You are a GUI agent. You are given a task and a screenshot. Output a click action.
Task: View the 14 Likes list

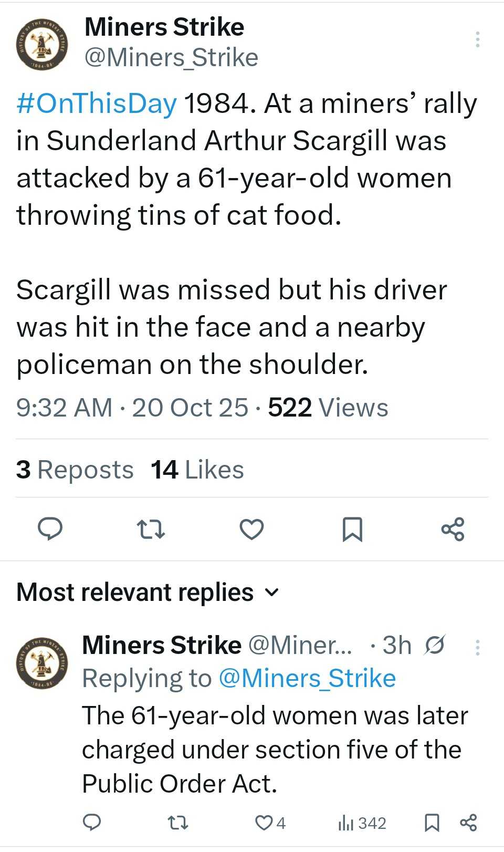(197, 470)
